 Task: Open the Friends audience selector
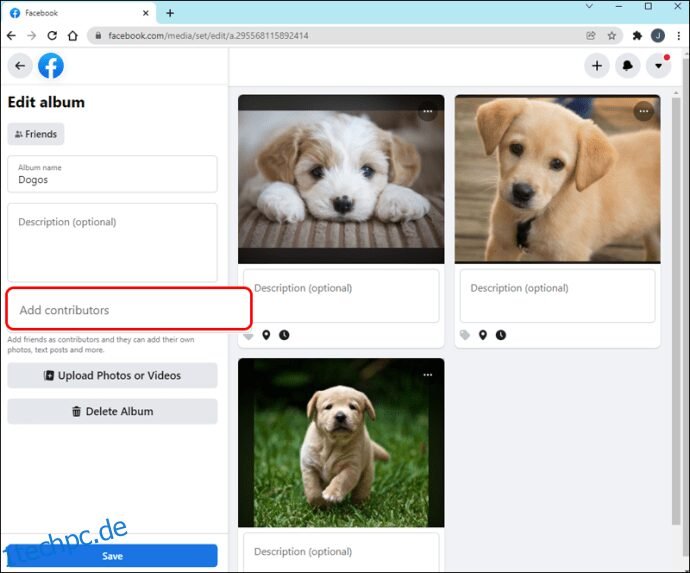(x=36, y=134)
